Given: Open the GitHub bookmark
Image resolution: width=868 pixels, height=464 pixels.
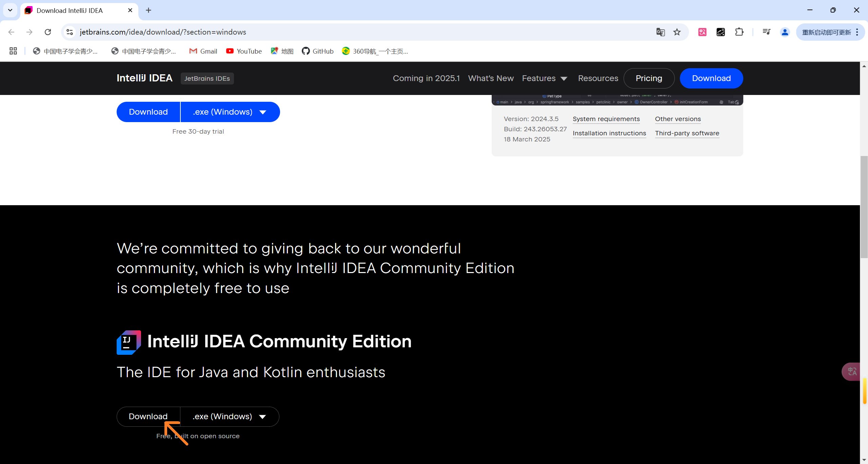Looking at the screenshot, I should tap(318, 51).
